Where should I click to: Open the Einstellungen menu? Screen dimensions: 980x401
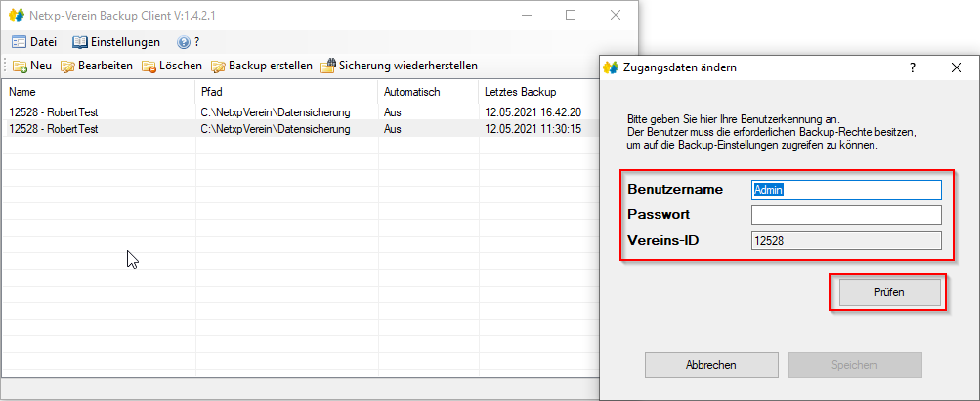(x=116, y=42)
